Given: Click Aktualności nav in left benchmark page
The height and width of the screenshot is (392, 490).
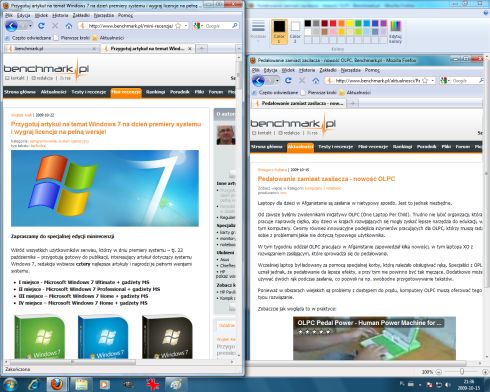Looking at the screenshot, I should [53, 92].
